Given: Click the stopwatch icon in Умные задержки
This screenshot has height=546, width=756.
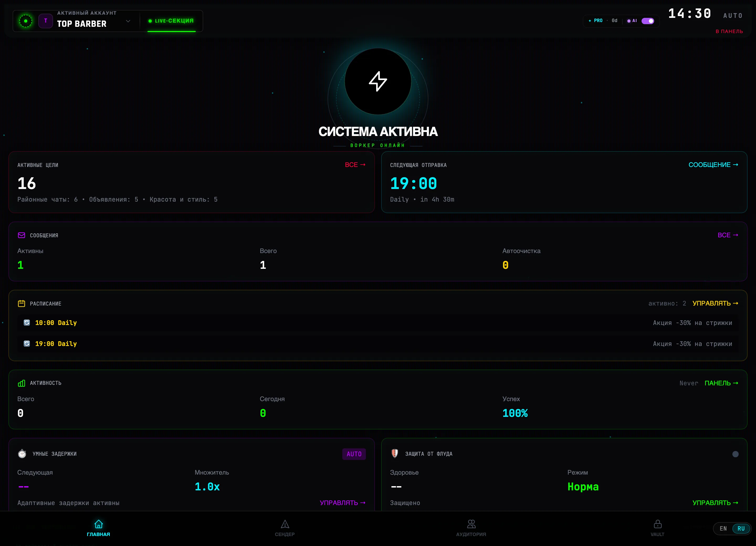Looking at the screenshot, I should [22, 454].
